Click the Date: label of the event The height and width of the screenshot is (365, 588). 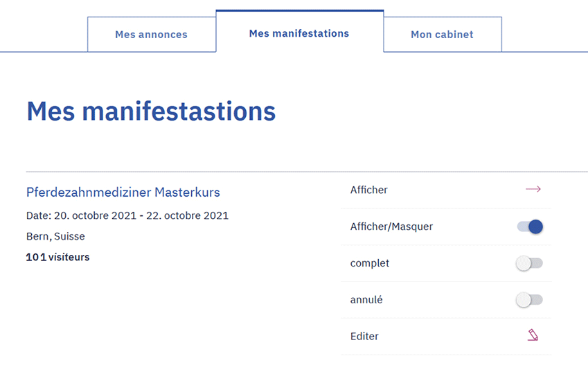click(x=38, y=215)
